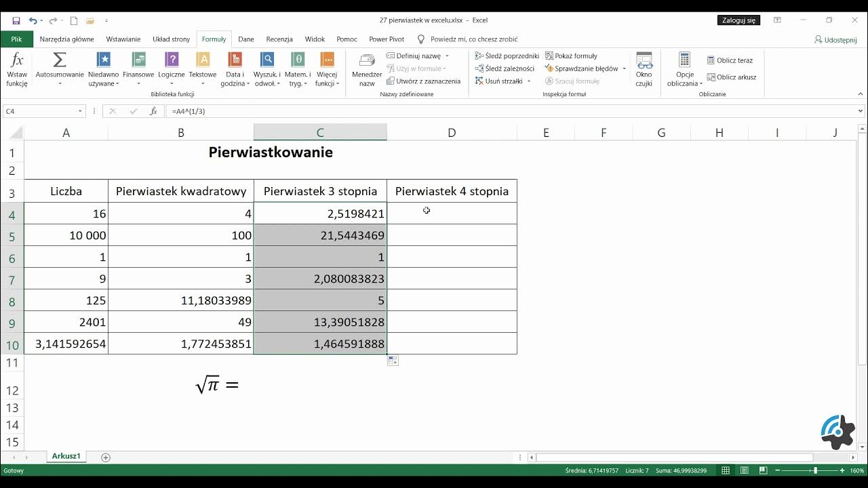The width and height of the screenshot is (868, 488).
Task: Click Utwórz z zaznaczenia
Action: tap(423, 81)
